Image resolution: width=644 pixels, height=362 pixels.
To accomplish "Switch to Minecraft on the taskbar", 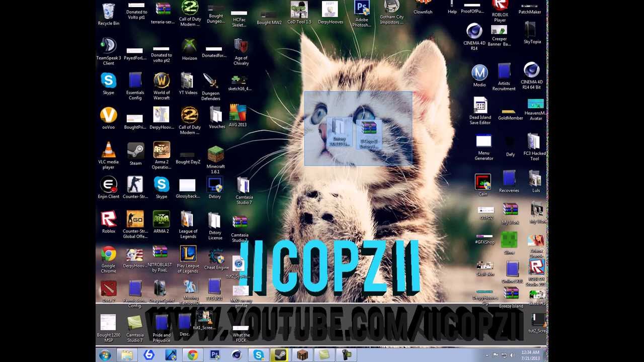I will coord(302,355).
